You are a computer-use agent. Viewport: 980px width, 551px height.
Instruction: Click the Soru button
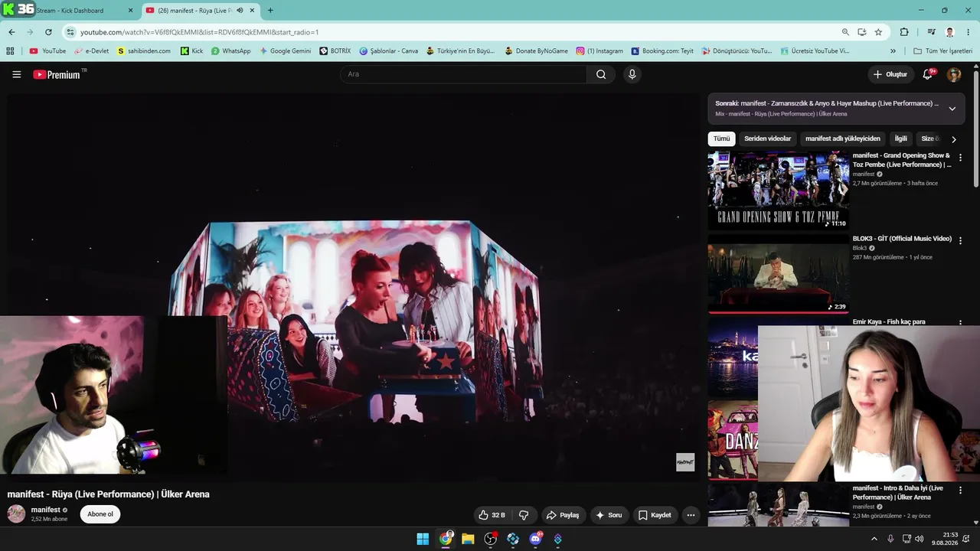609,515
